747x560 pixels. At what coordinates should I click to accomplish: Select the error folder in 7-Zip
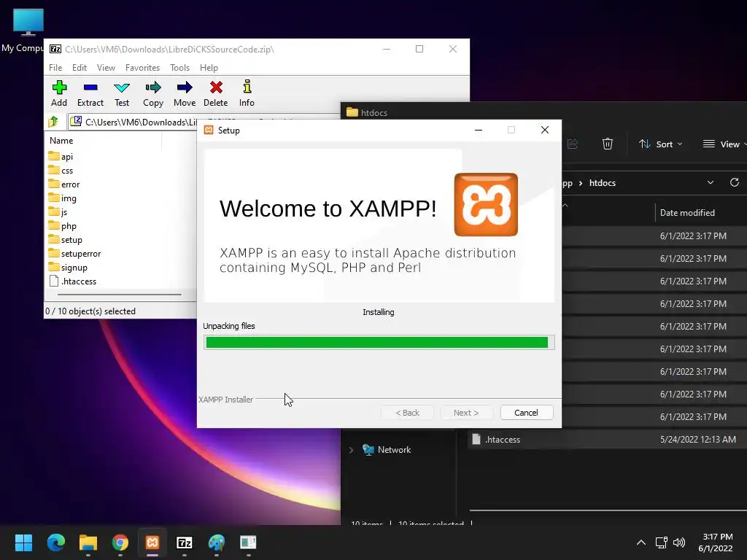click(64, 184)
